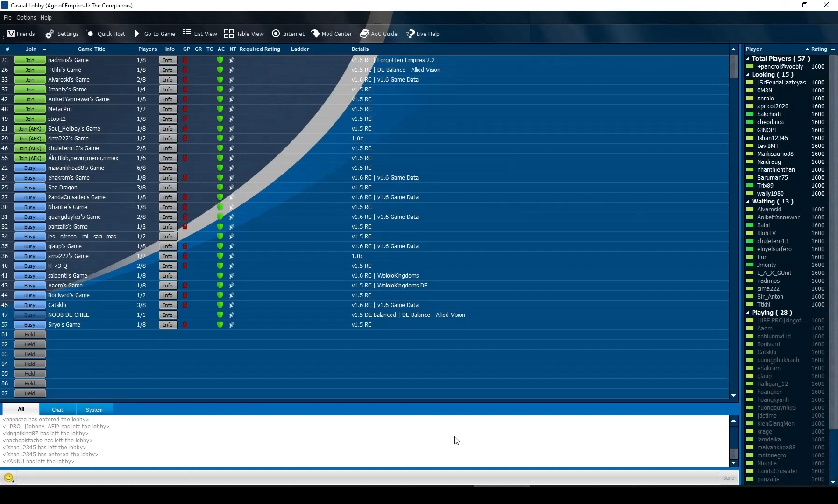
Task: Sort by the Required Rating column
Action: 260,49
